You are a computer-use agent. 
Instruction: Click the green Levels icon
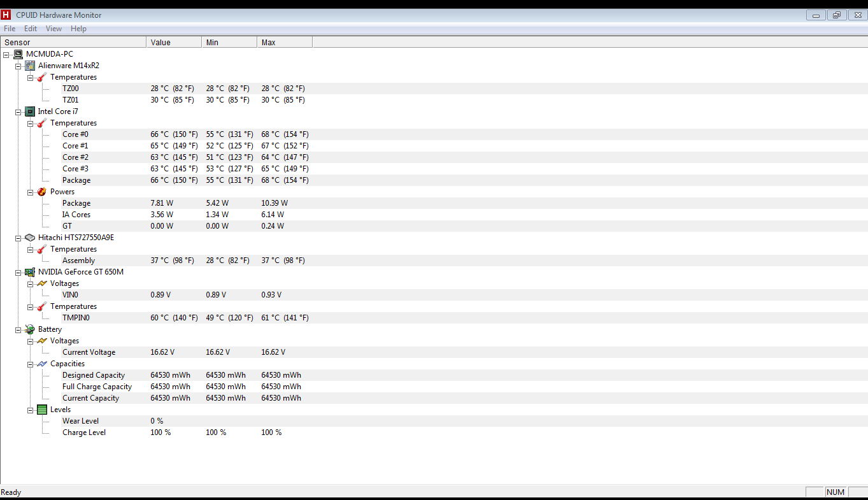pos(42,410)
